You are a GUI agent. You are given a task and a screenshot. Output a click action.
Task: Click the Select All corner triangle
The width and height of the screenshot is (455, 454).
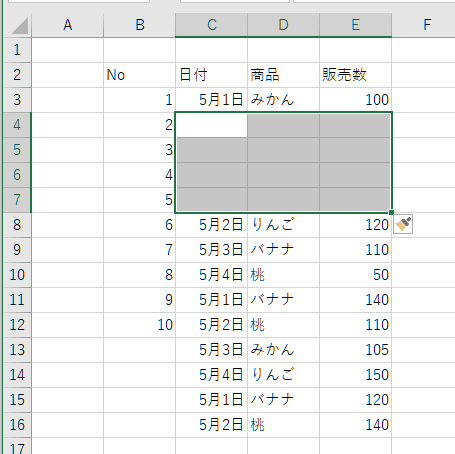tap(18, 25)
